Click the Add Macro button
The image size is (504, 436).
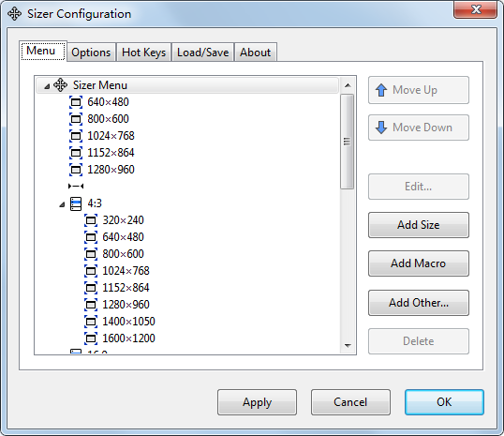[419, 263]
